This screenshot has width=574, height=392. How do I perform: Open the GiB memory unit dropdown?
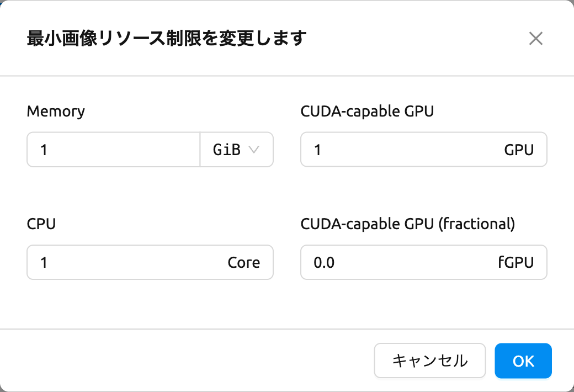(236, 150)
